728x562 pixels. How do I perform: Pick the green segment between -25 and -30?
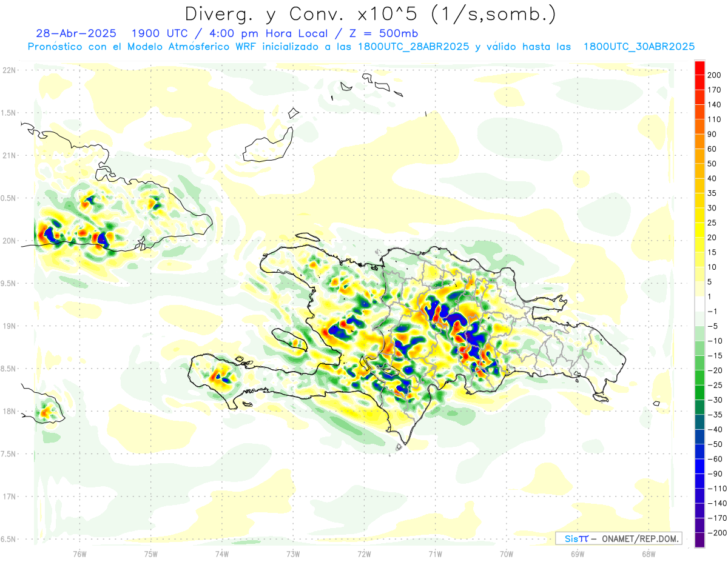699,392
